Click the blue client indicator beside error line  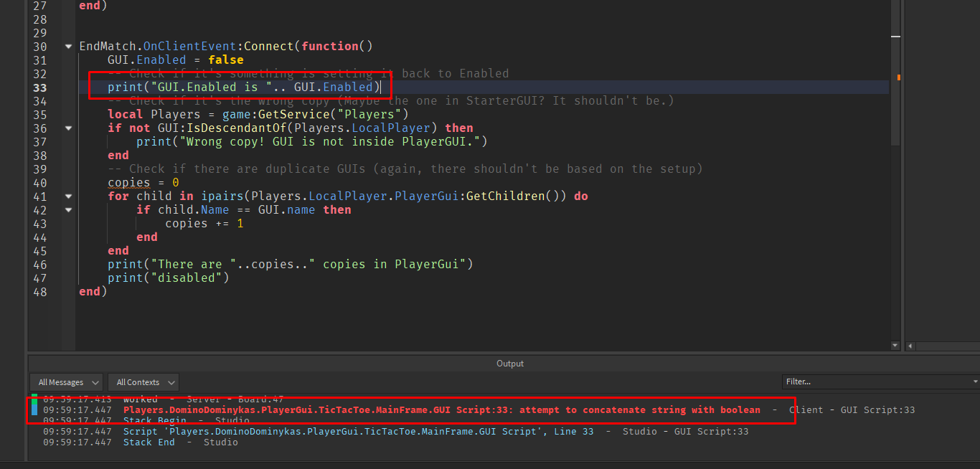coord(34,410)
